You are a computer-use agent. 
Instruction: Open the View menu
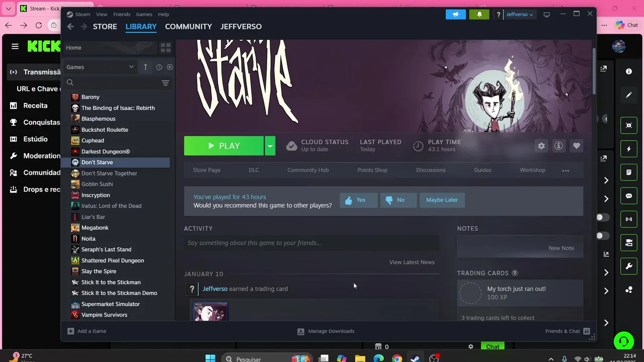[102, 14]
